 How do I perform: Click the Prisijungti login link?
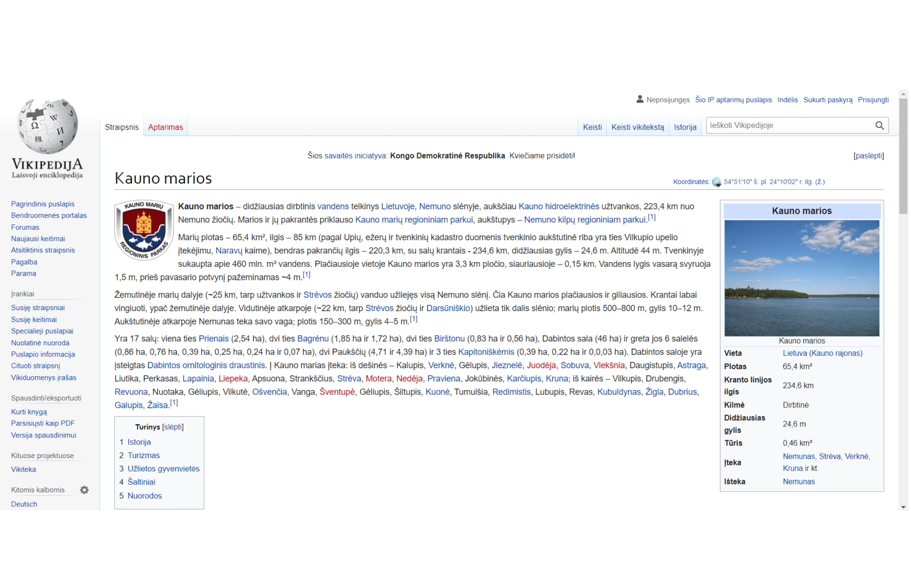coord(873,100)
